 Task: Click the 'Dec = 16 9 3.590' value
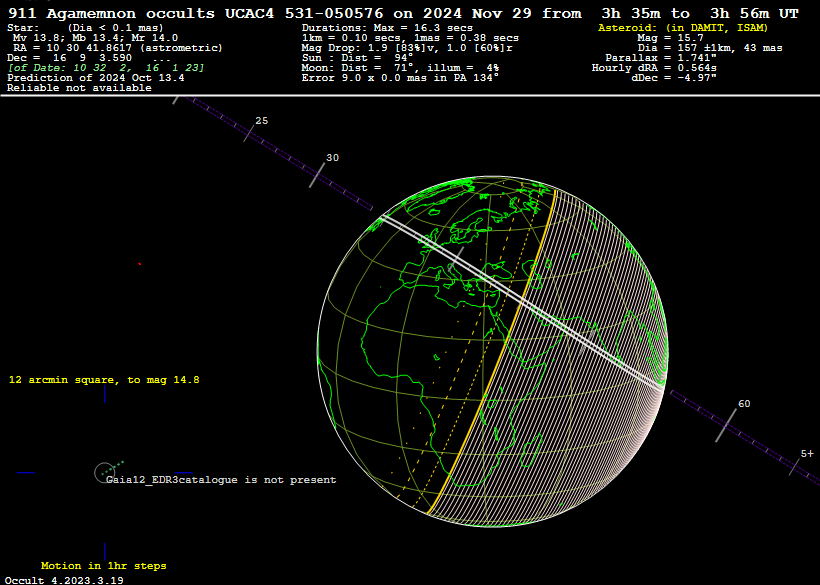70,58
